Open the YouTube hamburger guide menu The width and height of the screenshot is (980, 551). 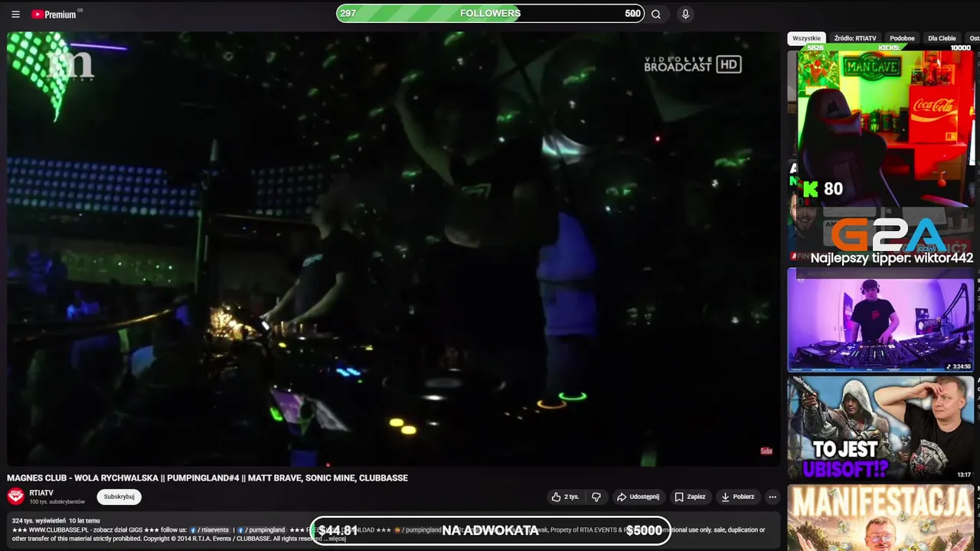point(15,15)
